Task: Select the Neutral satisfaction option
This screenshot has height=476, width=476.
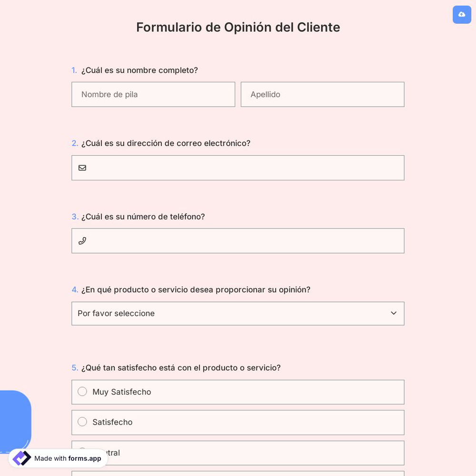Action: (82, 452)
